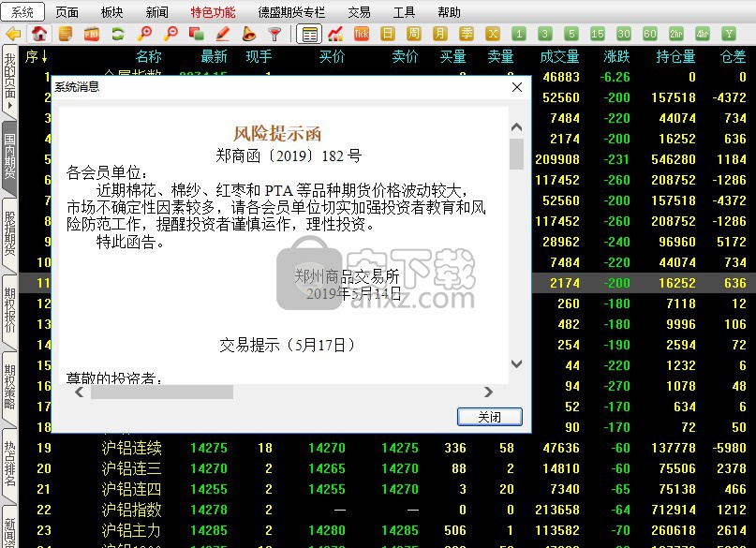Select the 沪铝连续 row
The height and width of the screenshot is (548, 756).
tap(387, 448)
